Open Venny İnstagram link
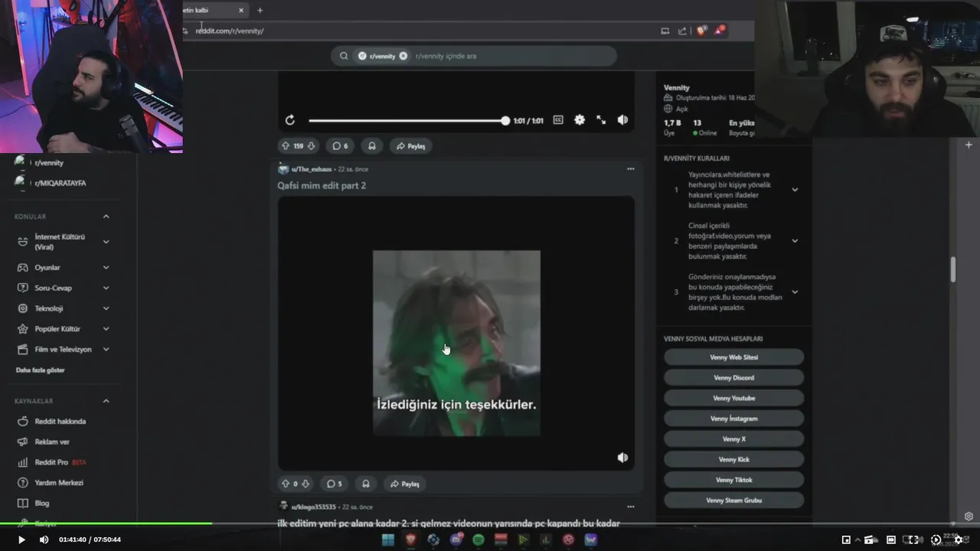 click(733, 419)
